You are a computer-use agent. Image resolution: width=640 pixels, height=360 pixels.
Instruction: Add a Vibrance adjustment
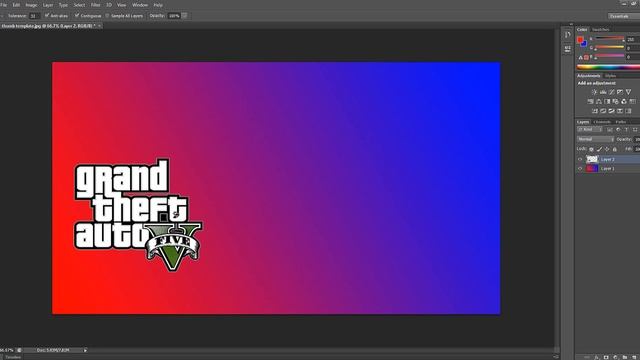click(629, 92)
